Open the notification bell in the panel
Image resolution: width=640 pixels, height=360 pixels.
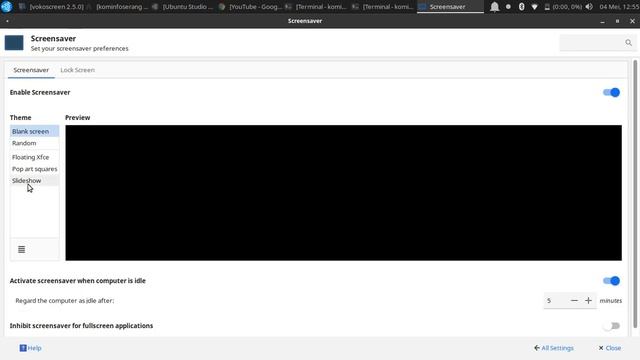494,7
